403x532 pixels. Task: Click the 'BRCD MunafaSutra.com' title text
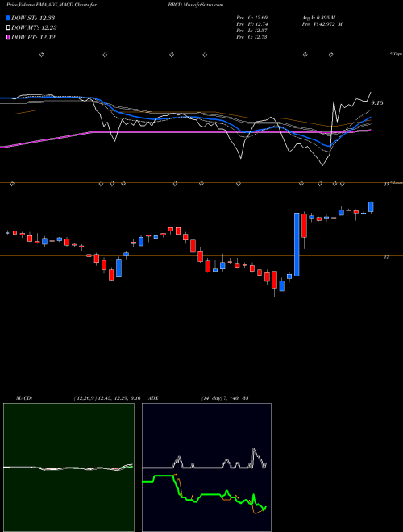point(195,5)
